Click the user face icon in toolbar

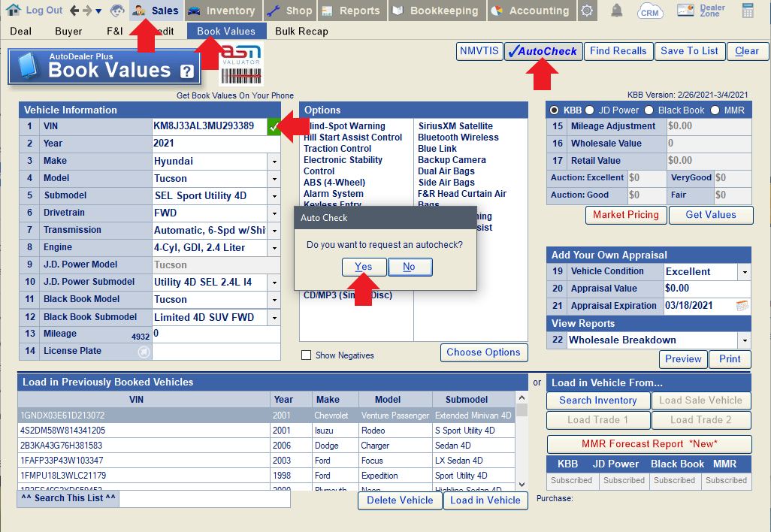point(117,11)
